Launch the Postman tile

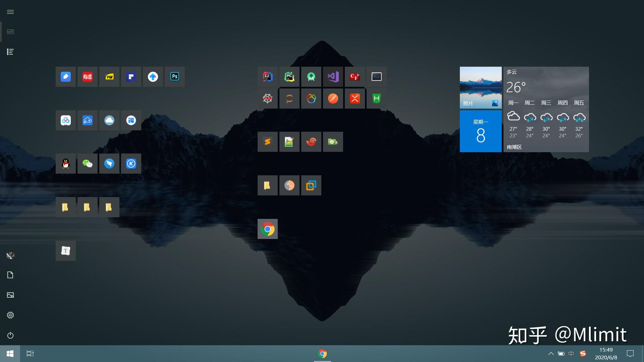pos(333,99)
